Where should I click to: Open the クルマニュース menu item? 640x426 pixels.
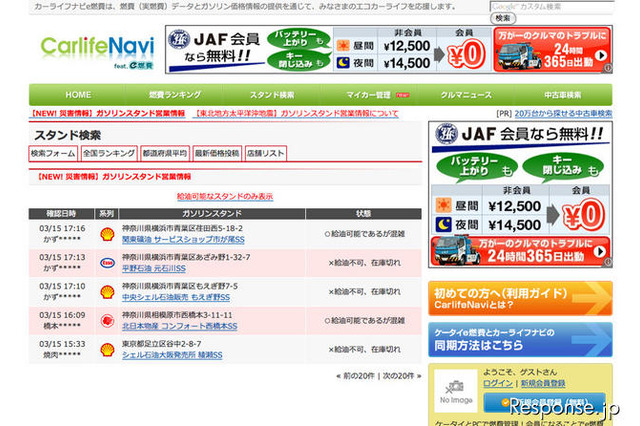(x=466, y=95)
